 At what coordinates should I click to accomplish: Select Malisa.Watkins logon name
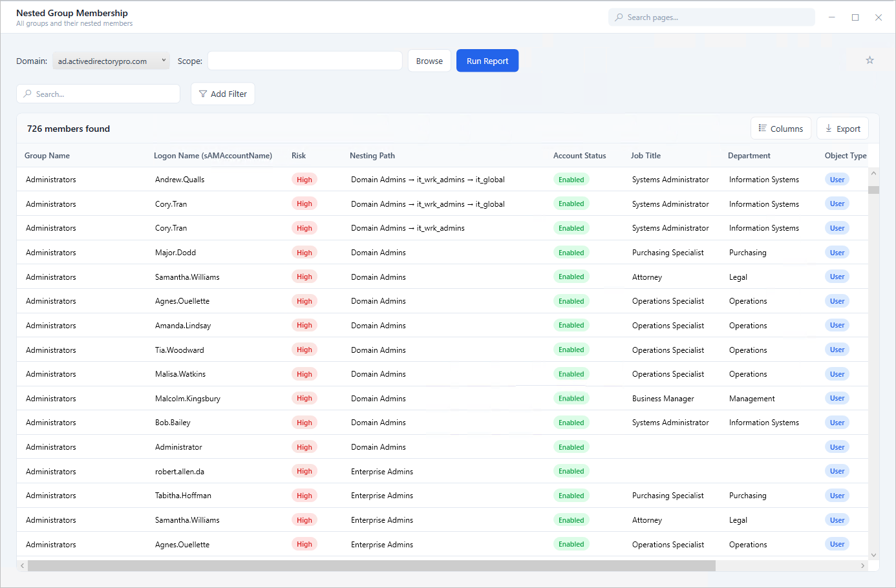(x=180, y=374)
